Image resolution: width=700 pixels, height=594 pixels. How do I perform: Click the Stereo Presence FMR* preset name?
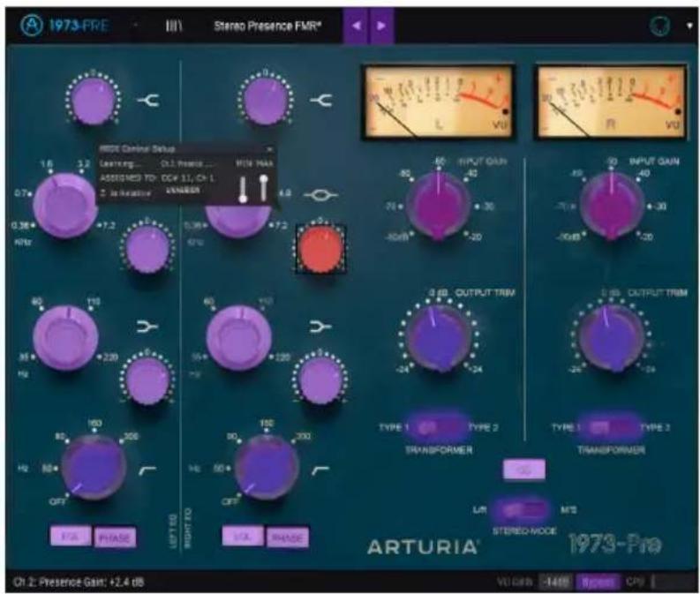[x=267, y=26]
